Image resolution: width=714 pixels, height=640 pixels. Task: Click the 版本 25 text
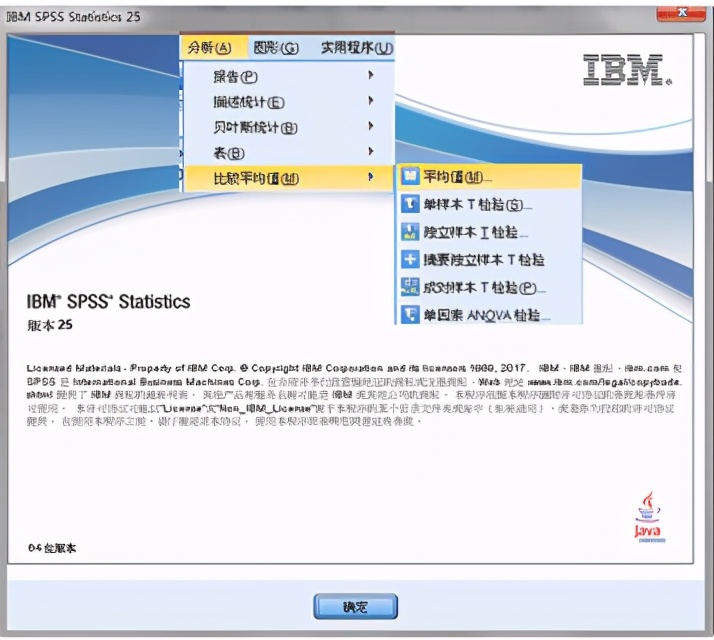coord(50,325)
